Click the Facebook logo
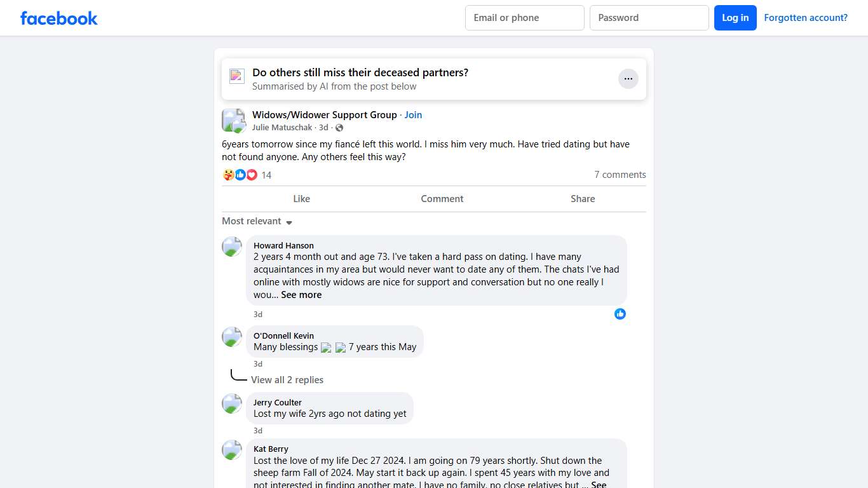 59,18
